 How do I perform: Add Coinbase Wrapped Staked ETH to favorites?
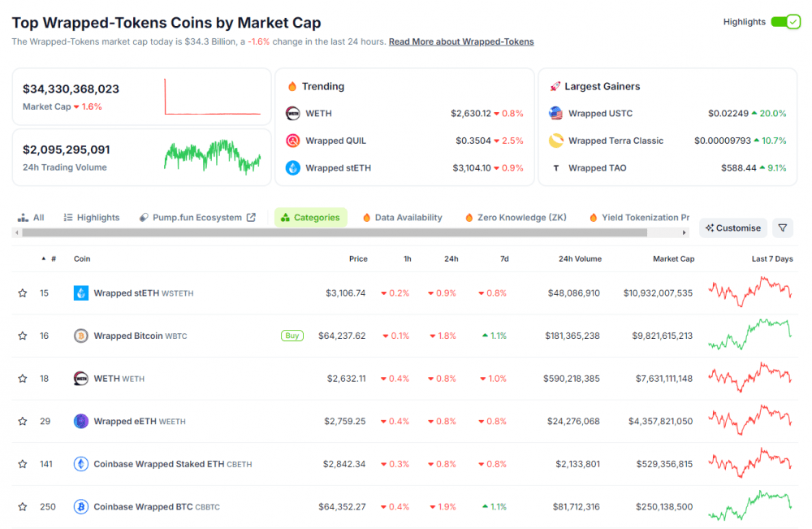23,464
